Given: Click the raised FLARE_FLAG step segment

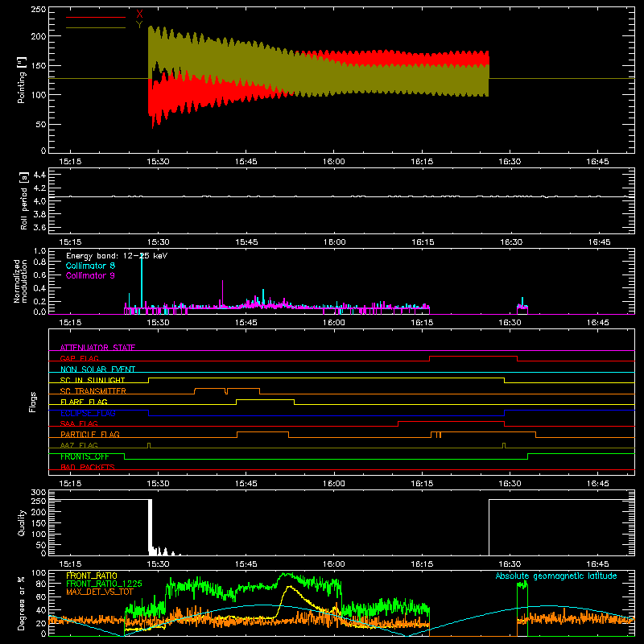Looking at the screenshot, I should pyautogui.click(x=266, y=399).
